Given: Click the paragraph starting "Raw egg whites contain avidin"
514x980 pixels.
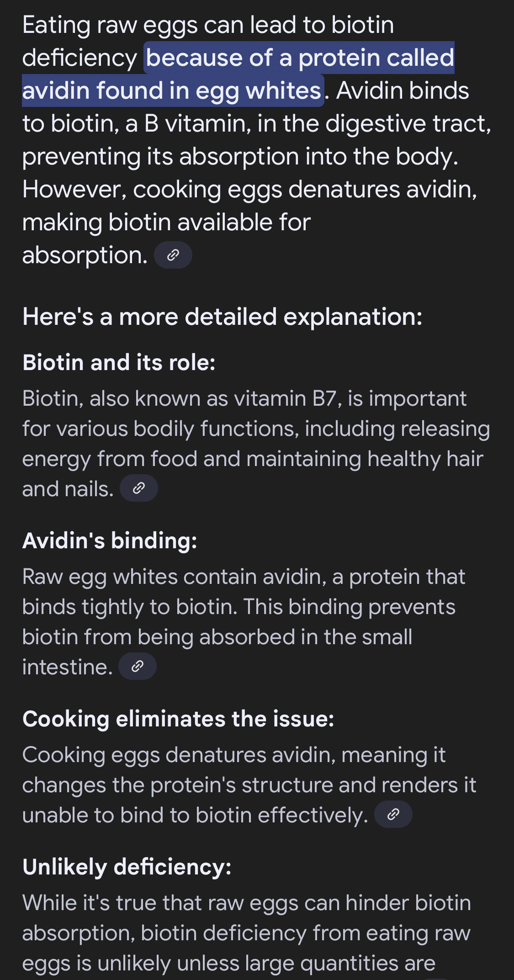Looking at the screenshot, I should pyautogui.click(x=244, y=622).
